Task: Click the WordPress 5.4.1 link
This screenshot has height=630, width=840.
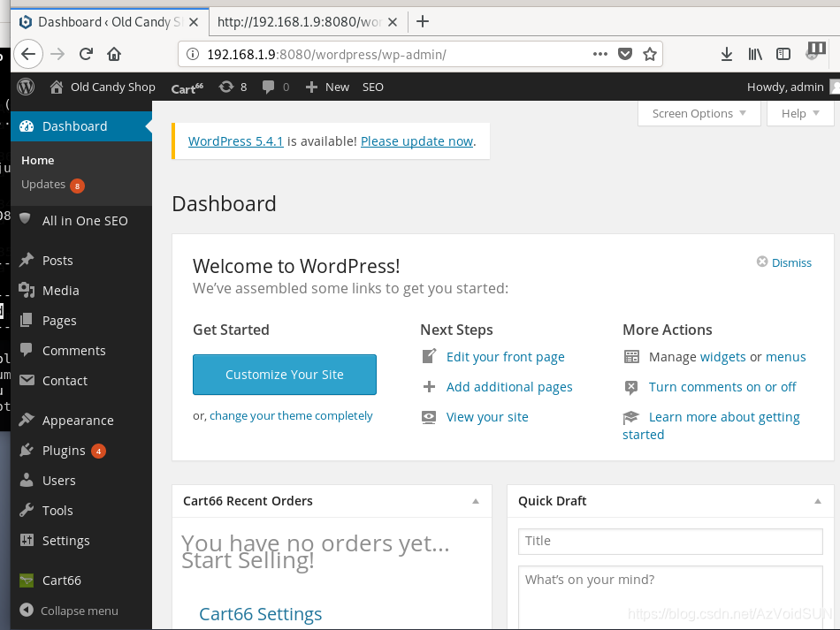Action: pyautogui.click(x=236, y=141)
